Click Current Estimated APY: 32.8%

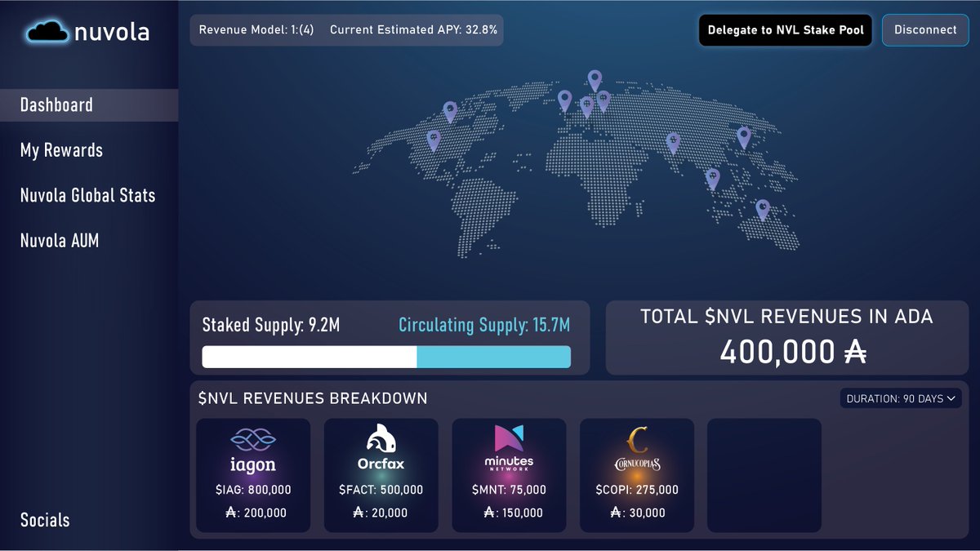(x=413, y=30)
